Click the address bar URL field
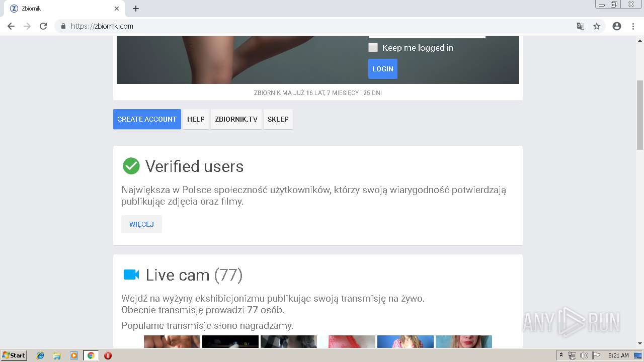Viewport: 644px width, 362px height. [322, 26]
